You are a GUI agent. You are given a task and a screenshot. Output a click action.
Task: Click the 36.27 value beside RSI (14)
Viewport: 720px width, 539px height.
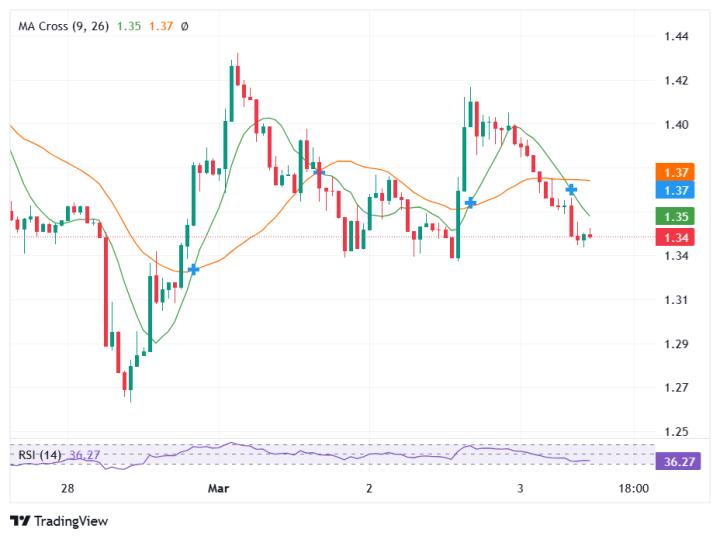pyautogui.click(x=84, y=455)
